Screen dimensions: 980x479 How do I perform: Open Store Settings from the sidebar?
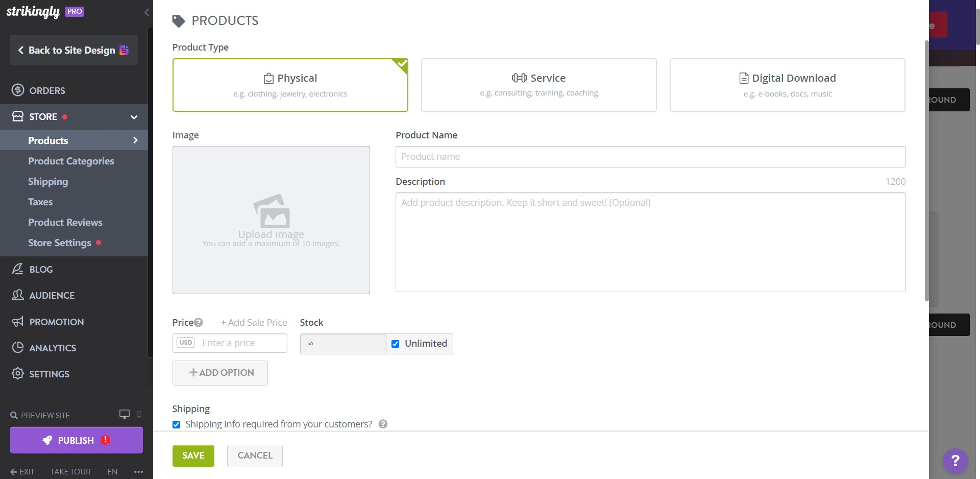click(59, 243)
